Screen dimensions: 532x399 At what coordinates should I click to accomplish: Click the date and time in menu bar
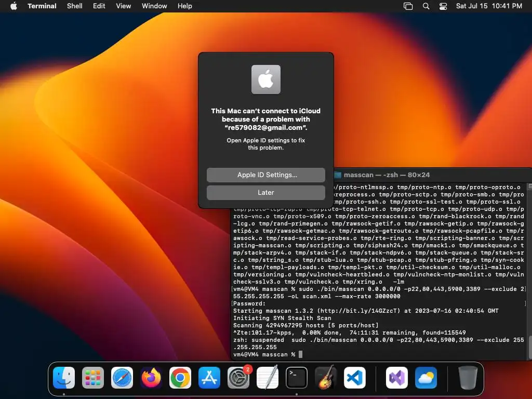point(488,6)
